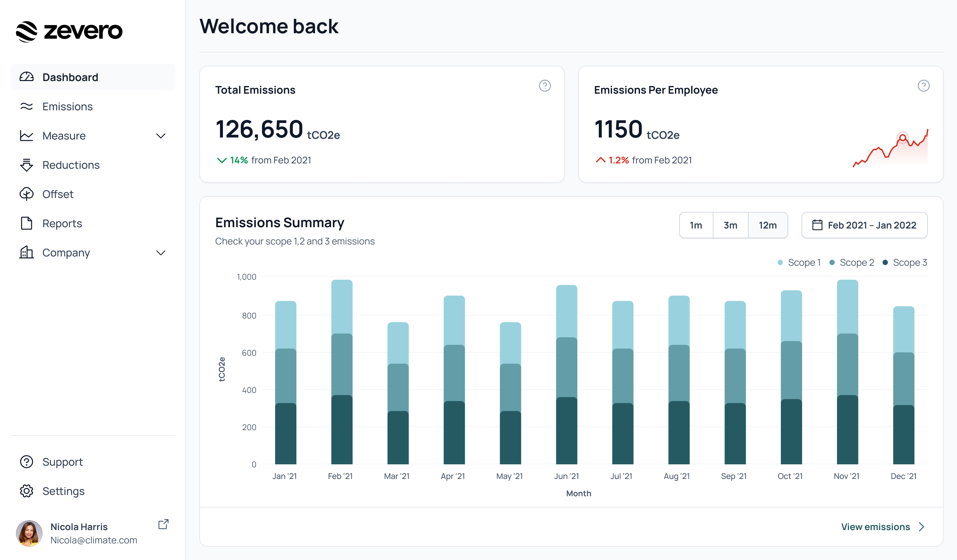The height and width of the screenshot is (560, 957).
Task: Click highlighted point on red sparkline
Action: [902, 138]
